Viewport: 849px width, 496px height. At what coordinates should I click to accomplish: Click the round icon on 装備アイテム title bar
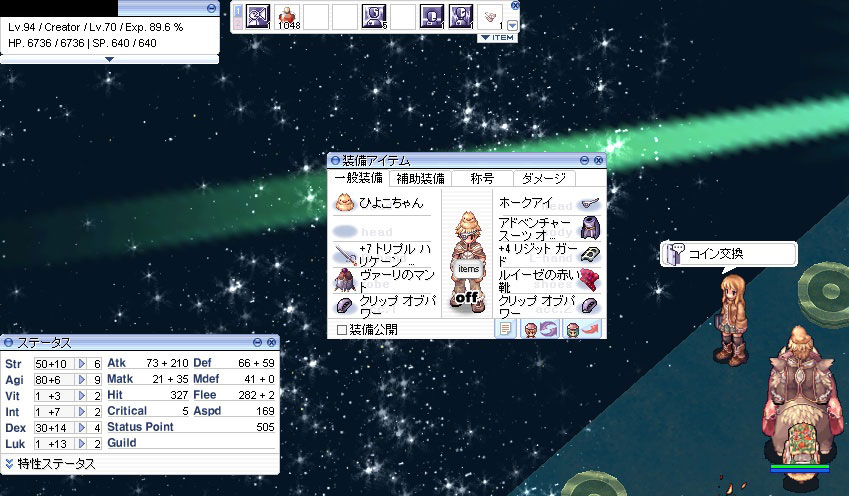(x=335, y=160)
